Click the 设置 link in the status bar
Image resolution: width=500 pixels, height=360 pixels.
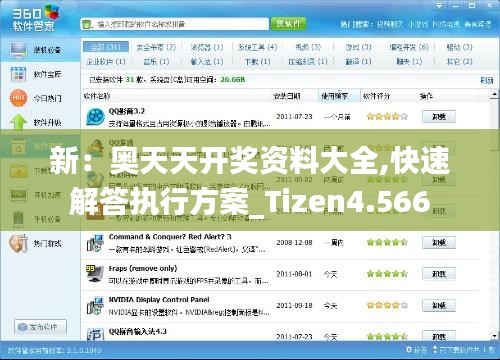tap(420, 350)
